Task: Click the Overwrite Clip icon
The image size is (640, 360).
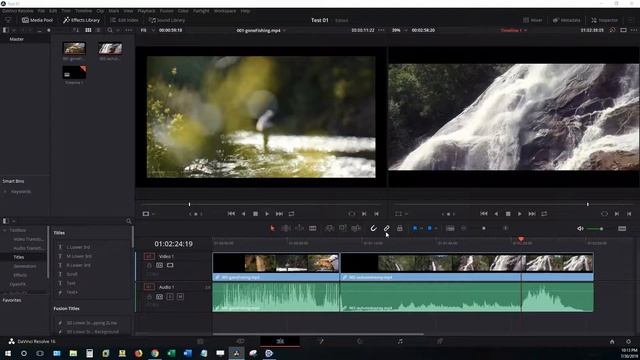Action: pyautogui.click(x=342, y=228)
